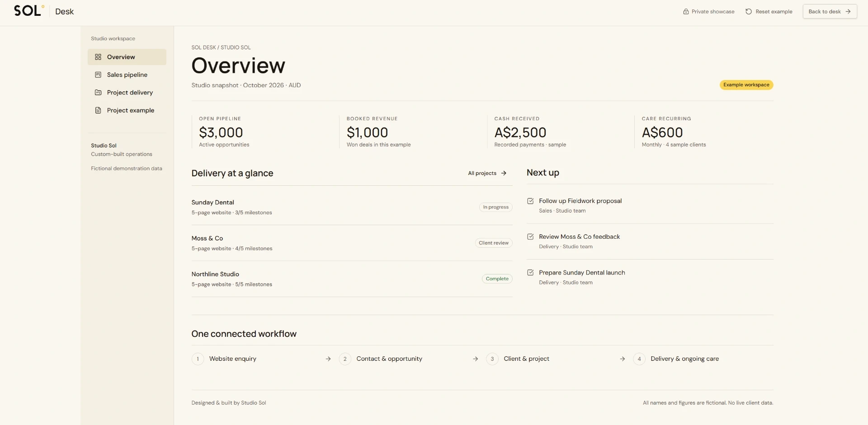Click the Sales pipeline board icon
Image resolution: width=868 pixels, height=425 pixels.
tap(98, 75)
